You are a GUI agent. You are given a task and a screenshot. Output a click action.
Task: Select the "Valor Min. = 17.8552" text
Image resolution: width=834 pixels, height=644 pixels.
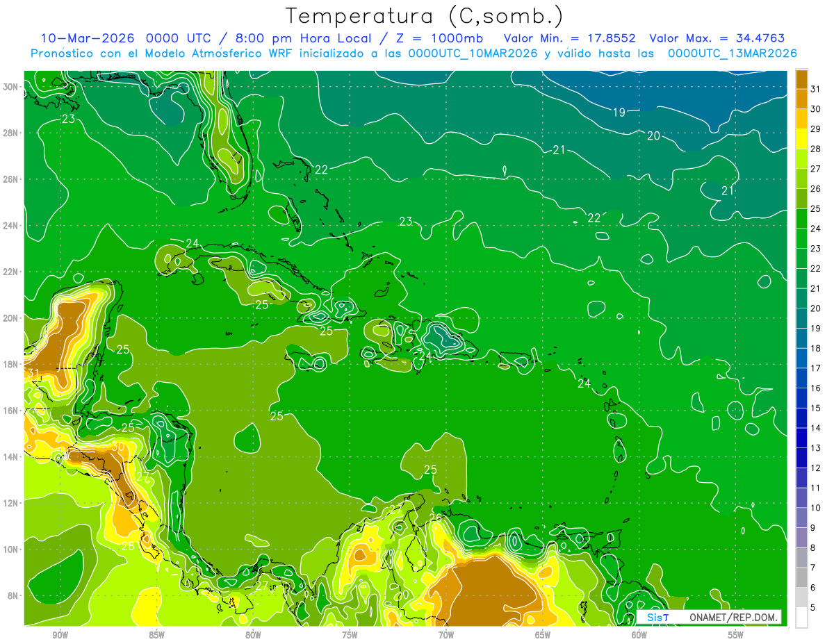(570, 38)
